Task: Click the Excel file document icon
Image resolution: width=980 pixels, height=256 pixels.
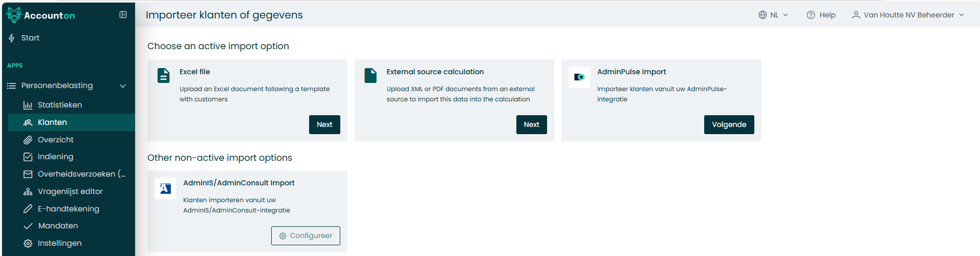Action: tap(163, 75)
